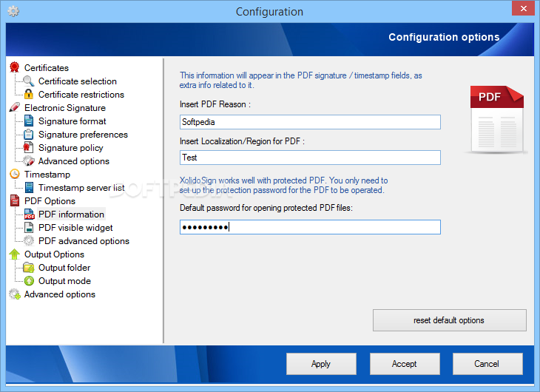Select PDF information item
This screenshot has width=540, height=392.
tap(71, 214)
